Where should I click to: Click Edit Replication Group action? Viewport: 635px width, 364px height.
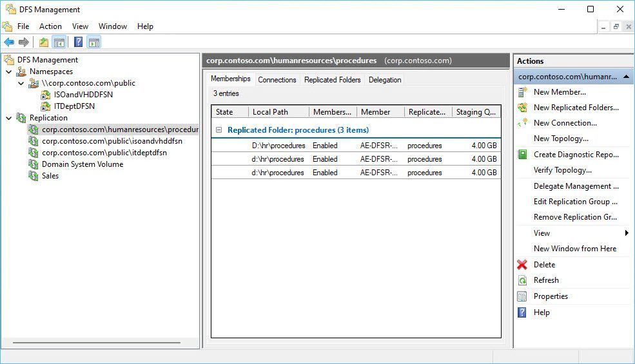point(576,202)
